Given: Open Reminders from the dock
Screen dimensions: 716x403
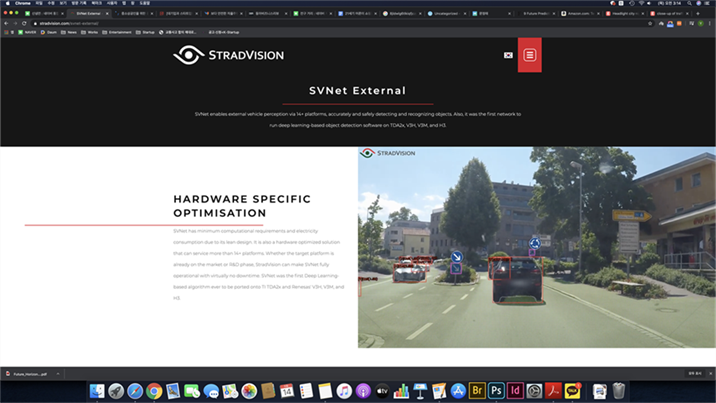Looking at the screenshot, I should tap(306, 391).
